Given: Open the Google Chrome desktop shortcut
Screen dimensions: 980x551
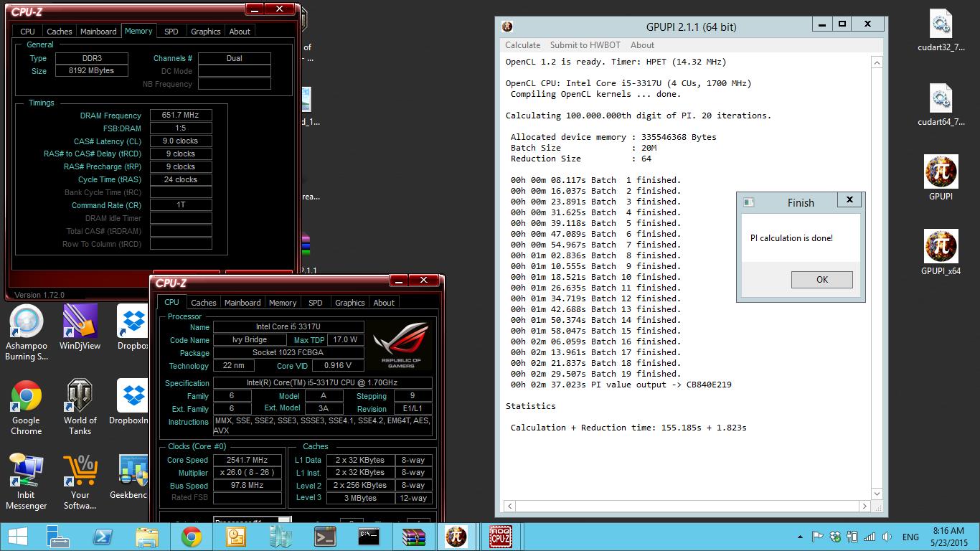Looking at the screenshot, I should coord(26,407).
